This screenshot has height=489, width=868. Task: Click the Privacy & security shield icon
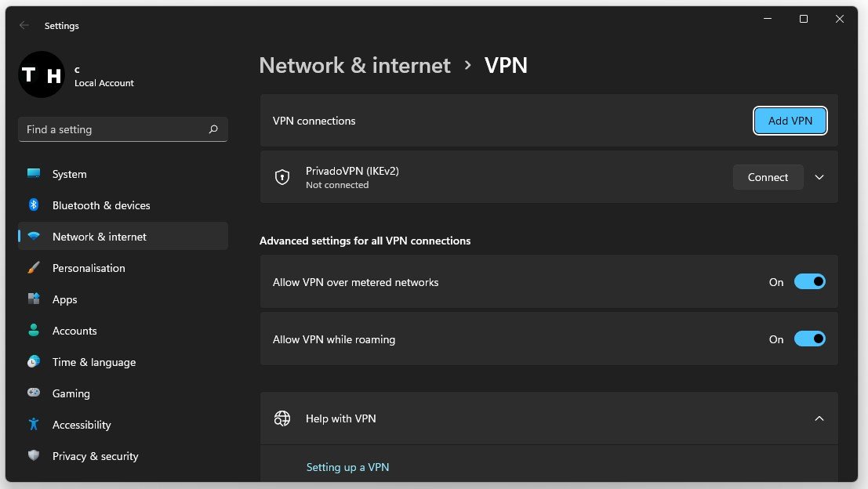34,456
